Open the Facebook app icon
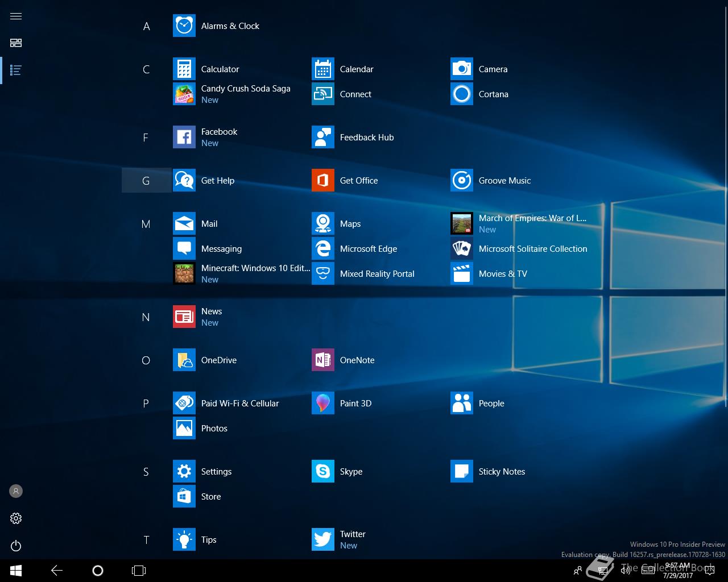 [184, 138]
